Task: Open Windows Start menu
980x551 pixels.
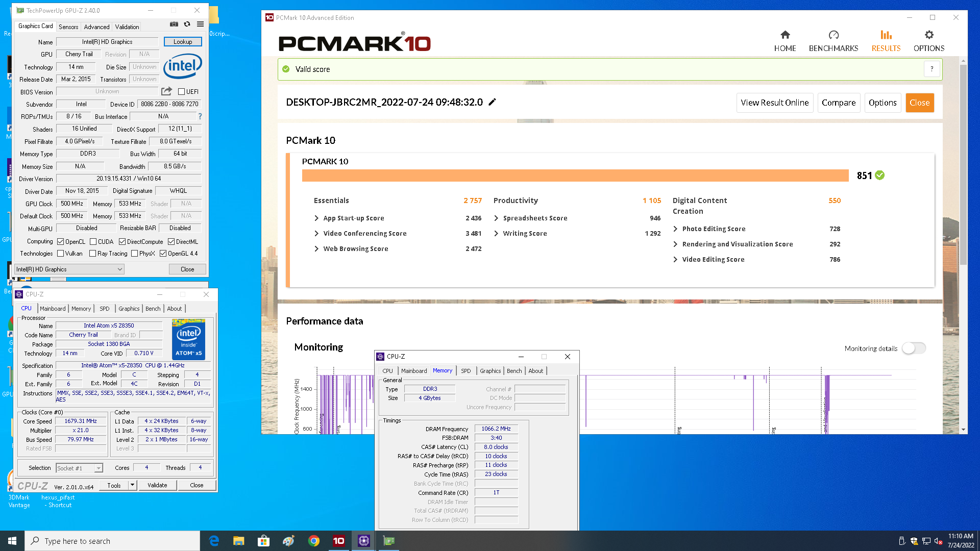Action: point(12,541)
